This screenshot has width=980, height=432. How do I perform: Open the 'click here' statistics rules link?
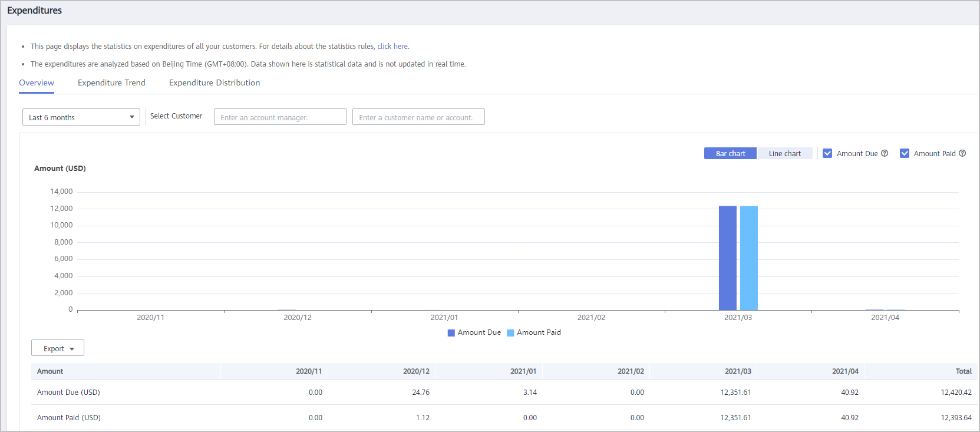392,46
